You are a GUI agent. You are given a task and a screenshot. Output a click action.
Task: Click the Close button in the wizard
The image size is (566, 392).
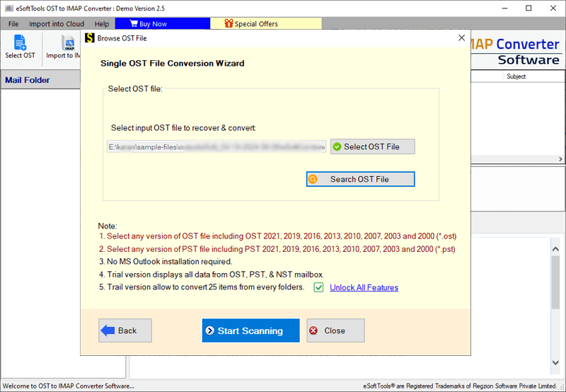(335, 330)
